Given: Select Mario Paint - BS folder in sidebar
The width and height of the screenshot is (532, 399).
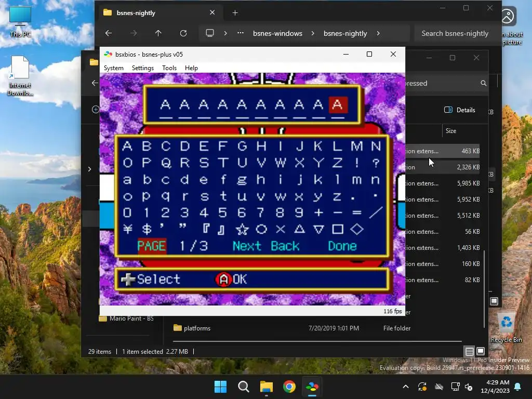Looking at the screenshot, I should [126, 318].
